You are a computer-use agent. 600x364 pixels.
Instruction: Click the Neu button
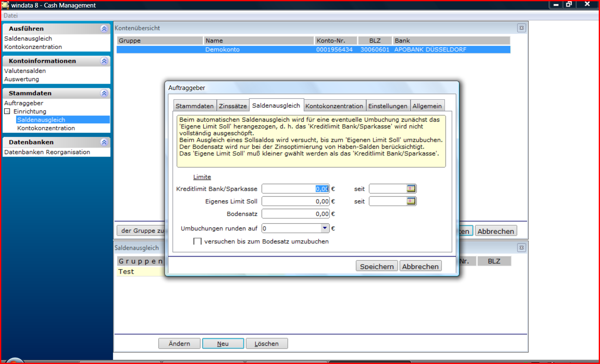[223, 344]
